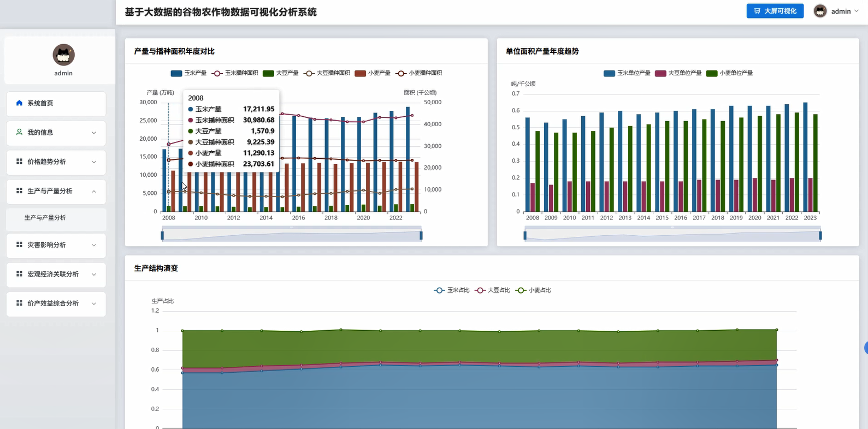Click left zoom handle of 产量与播种面积 chart slider

162,235
